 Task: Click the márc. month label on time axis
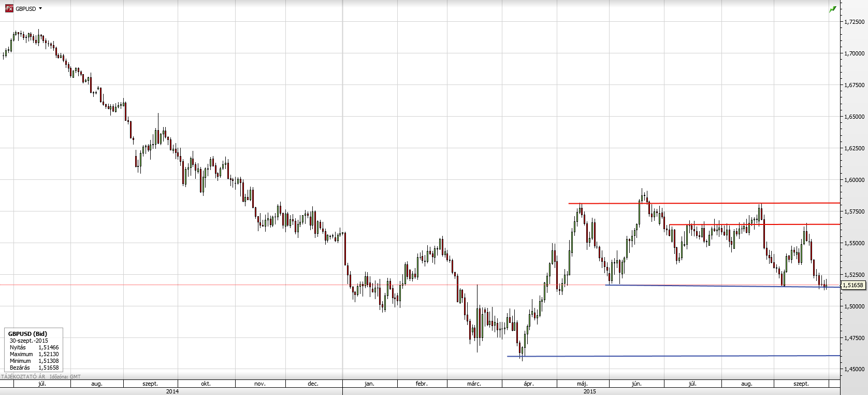474,384
